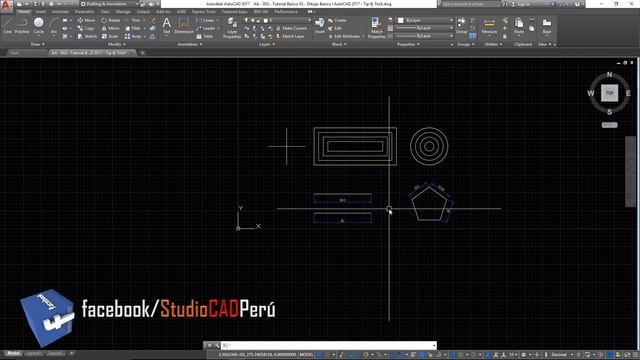The width and height of the screenshot is (640, 360).
Task: Insert a Table from Annotation panel
Action: (x=205, y=36)
